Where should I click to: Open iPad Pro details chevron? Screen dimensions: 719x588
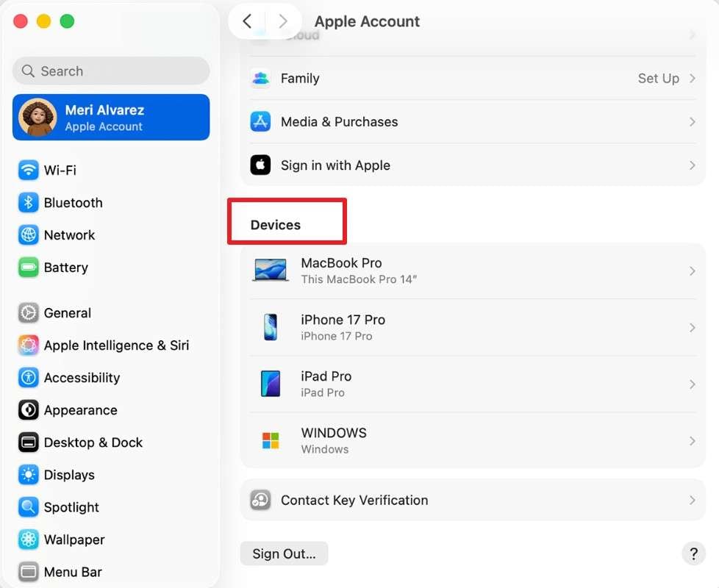[x=693, y=384]
